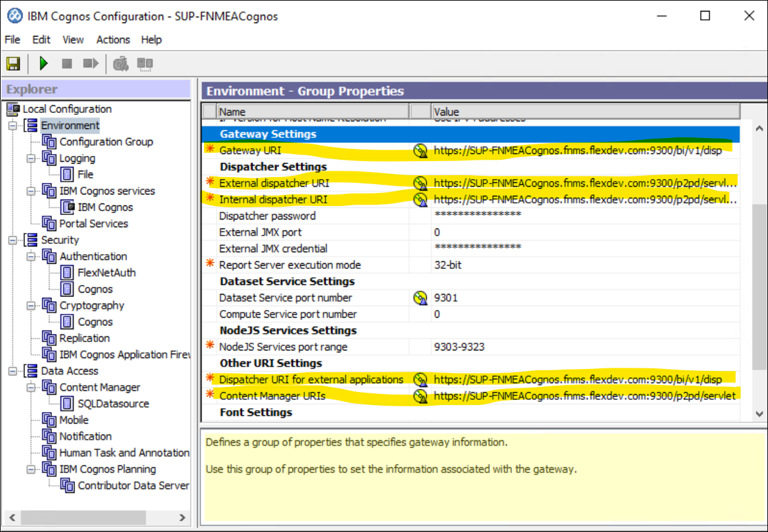Screen dimensions: 768x532
Task: Select the External JMX credential row
Action: pyautogui.click(x=471, y=249)
